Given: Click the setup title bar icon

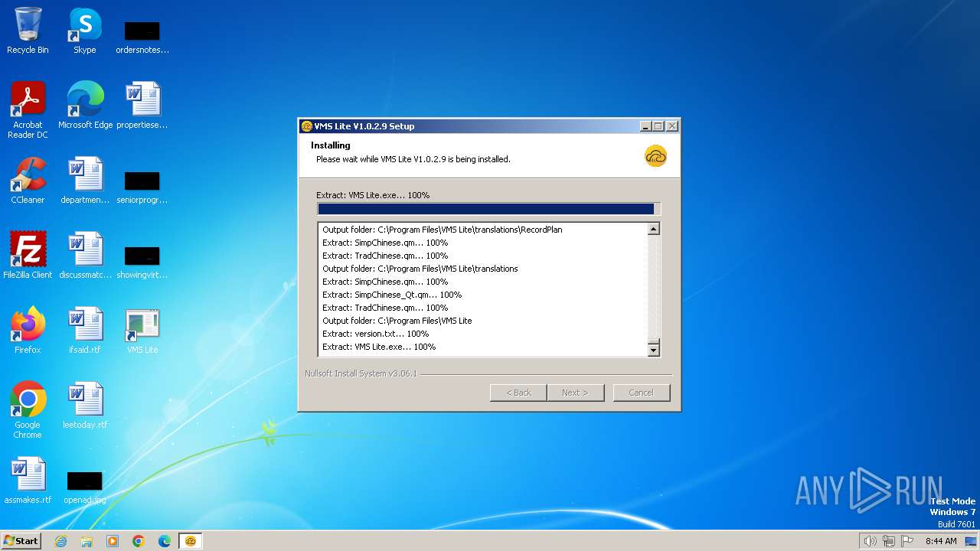Looking at the screenshot, I should (307, 126).
